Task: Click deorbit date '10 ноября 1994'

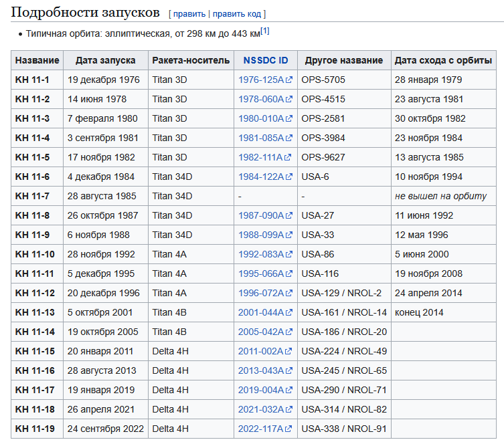Action: [x=428, y=177]
